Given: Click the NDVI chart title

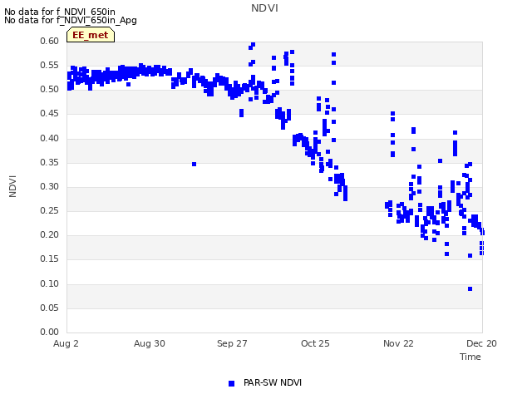Looking at the screenshot, I should 264,8.
